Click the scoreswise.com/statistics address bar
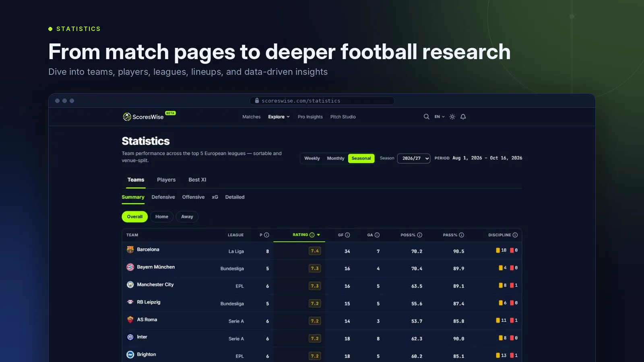 (322, 101)
